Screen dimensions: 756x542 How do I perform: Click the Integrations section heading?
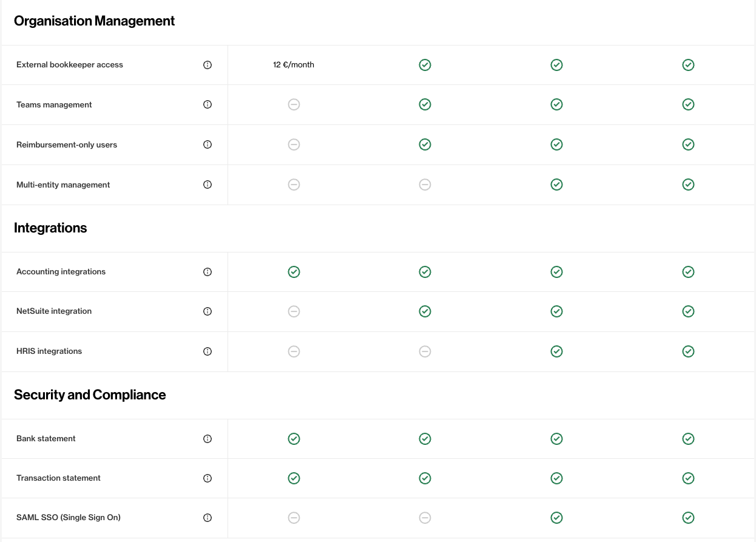click(50, 228)
